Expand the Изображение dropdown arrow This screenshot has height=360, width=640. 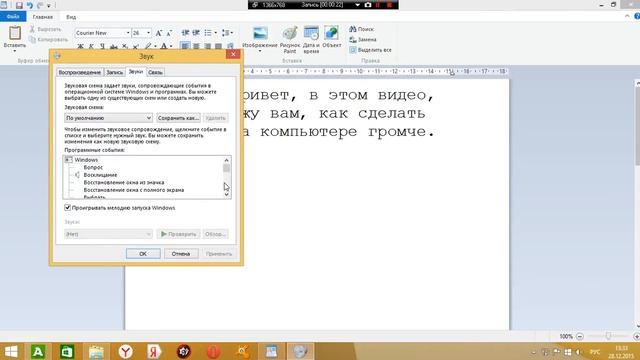(x=260, y=51)
